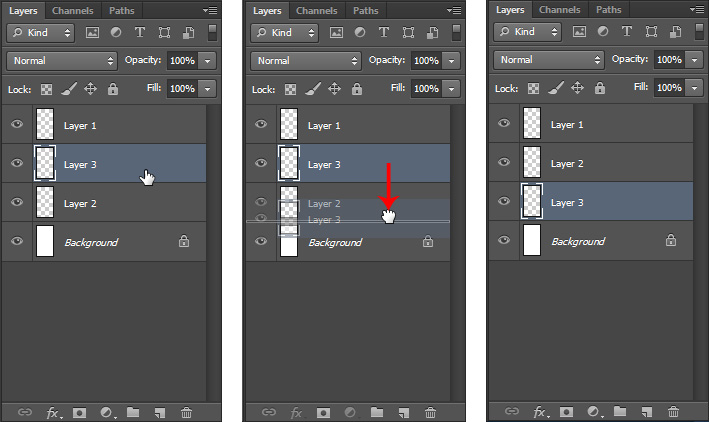The width and height of the screenshot is (709, 422).
Task: Click the Fill value field in the left panel
Action: (x=181, y=89)
